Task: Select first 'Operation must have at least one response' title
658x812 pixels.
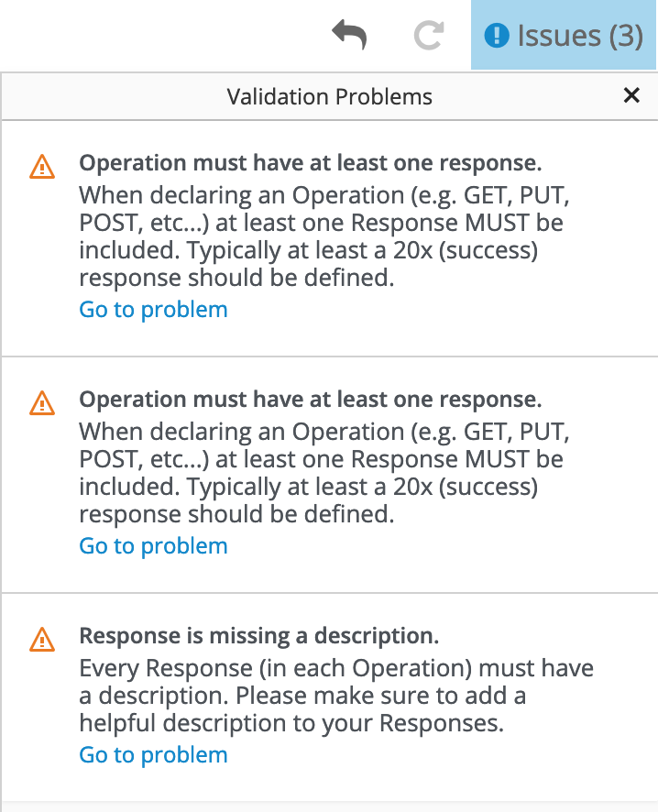Action: coord(310,164)
